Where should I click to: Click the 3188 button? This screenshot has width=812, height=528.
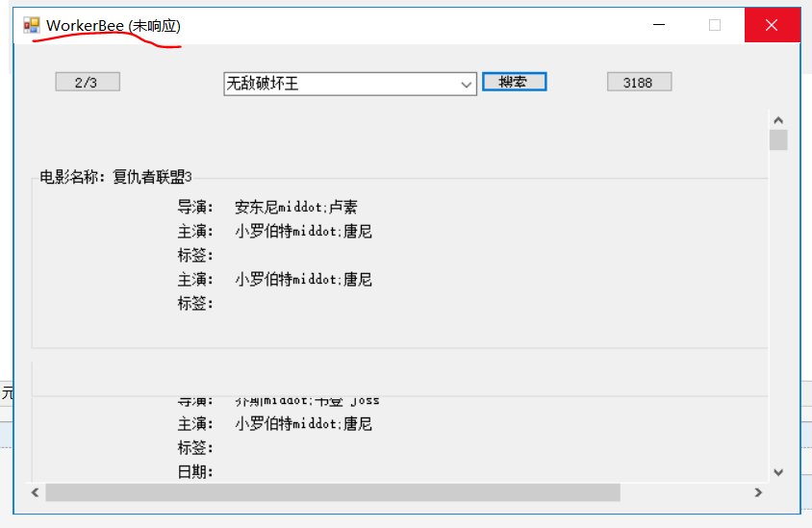[x=640, y=82]
